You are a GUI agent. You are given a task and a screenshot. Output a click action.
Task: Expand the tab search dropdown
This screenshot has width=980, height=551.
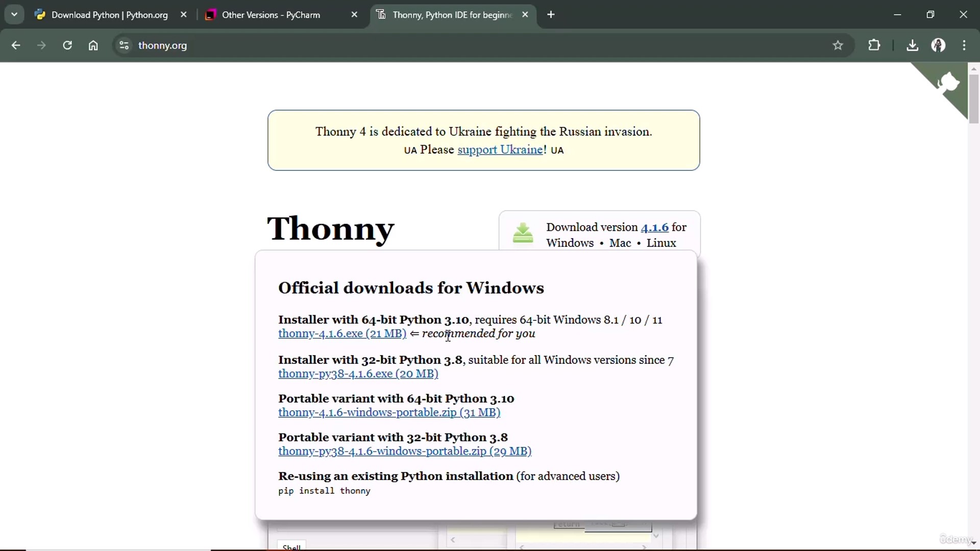pyautogui.click(x=14, y=15)
